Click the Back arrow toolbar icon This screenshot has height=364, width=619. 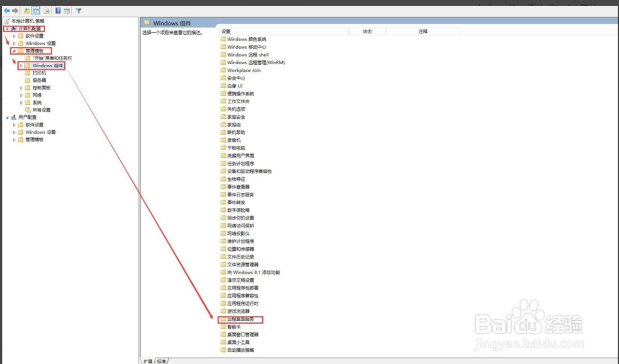tap(6, 11)
